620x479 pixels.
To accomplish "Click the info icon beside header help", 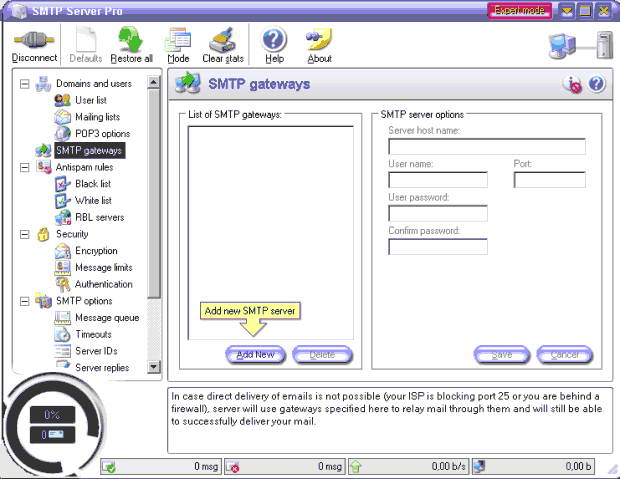I will pos(573,84).
